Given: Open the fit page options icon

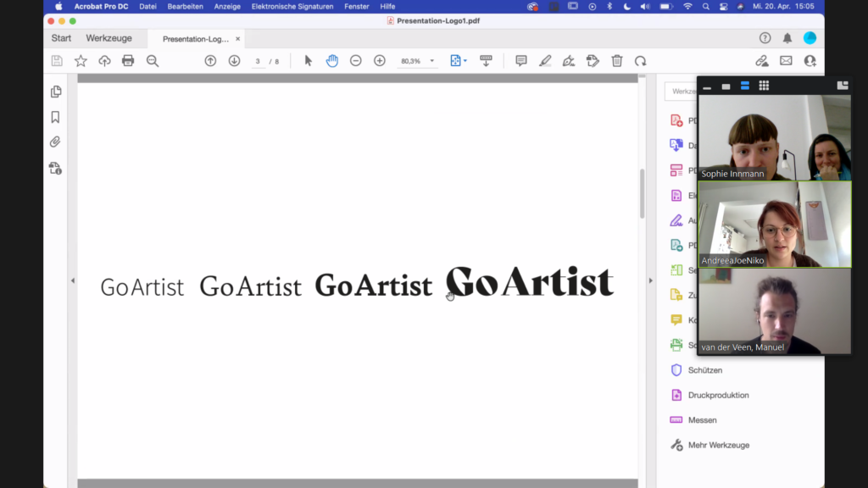Looking at the screenshot, I should pyautogui.click(x=458, y=61).
